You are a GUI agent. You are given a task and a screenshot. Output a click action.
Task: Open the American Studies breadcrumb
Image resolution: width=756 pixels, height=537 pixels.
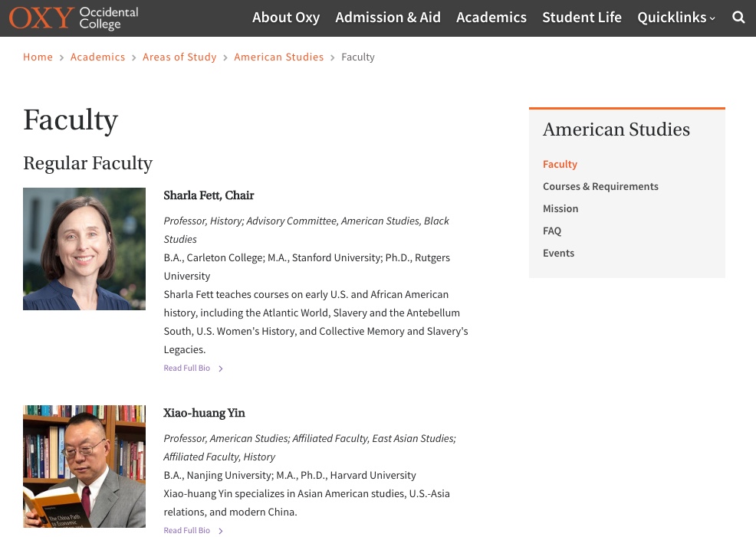(278, 57)
